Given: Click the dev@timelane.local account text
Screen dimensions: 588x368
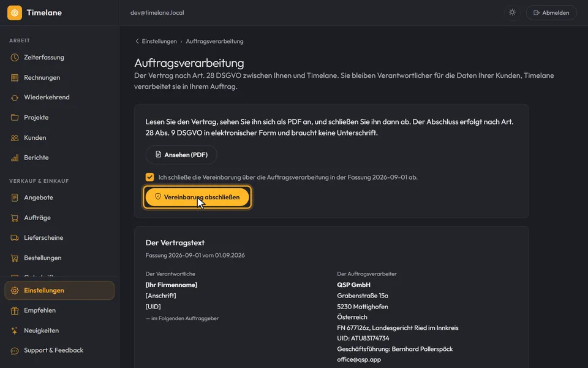Looking at the screenshot, I should point(157,13).
